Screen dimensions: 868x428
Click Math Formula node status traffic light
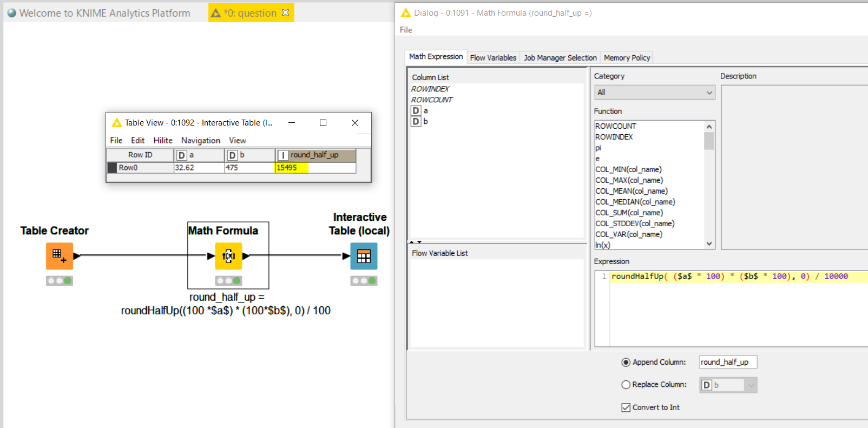pos(228,281)
